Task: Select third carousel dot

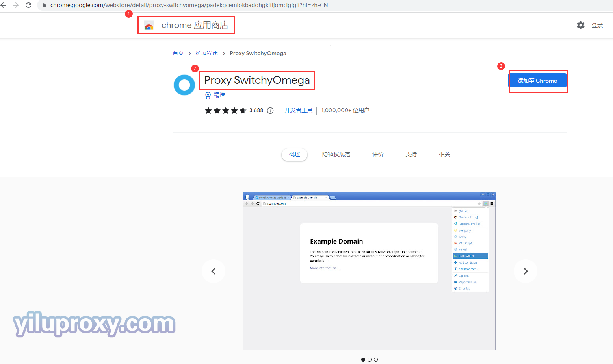Action: point(376,360)
